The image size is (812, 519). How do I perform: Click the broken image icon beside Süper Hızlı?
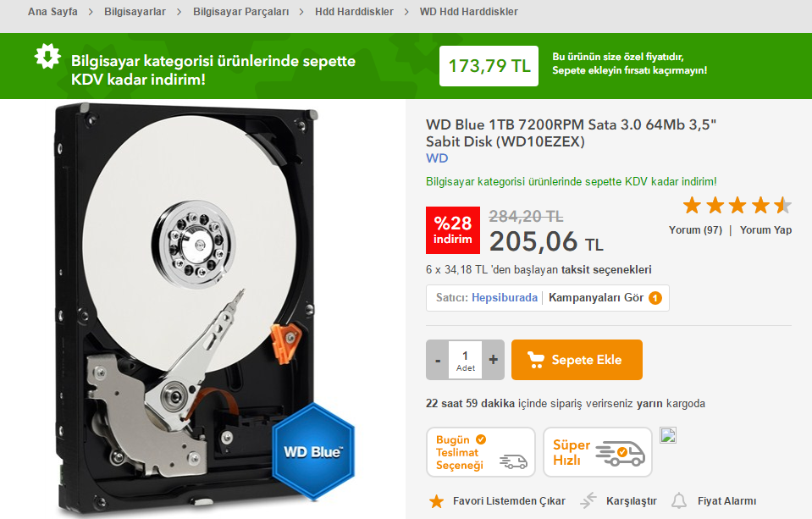point(668,436)
